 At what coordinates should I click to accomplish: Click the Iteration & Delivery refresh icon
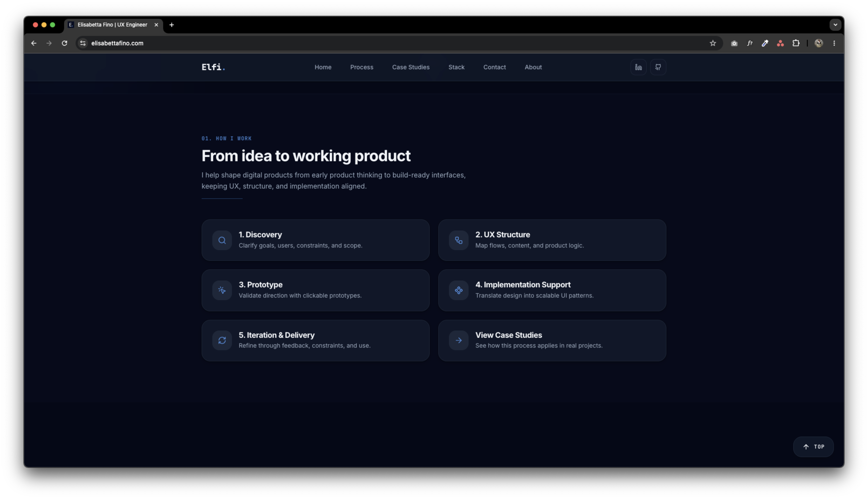point(222,340)
